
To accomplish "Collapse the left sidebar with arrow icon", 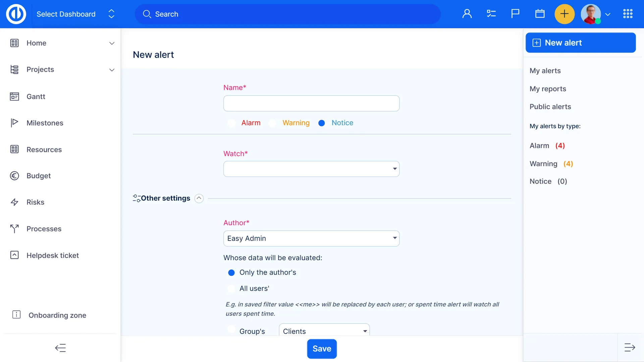I will tap(60, 348).
